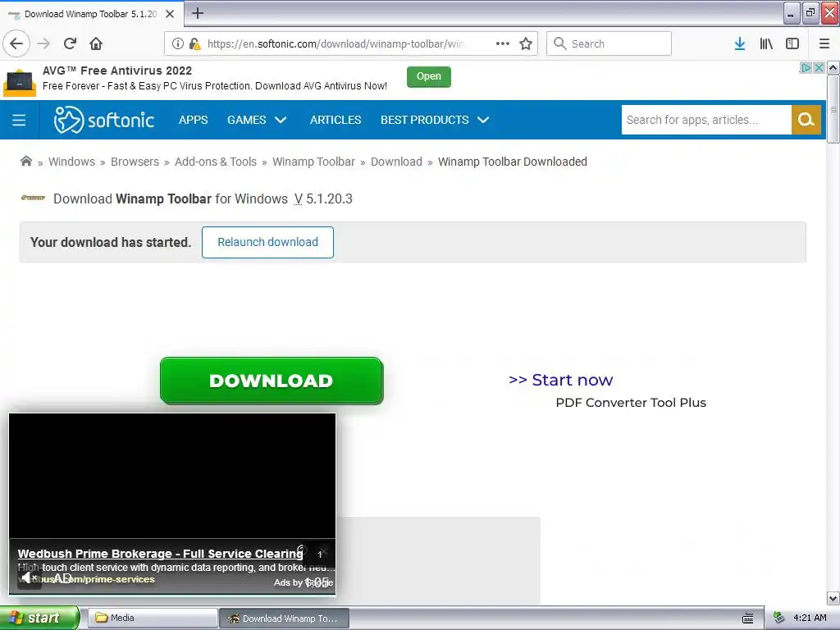Expand the BEST PRODUCTS dropdown chevron
Viewport: 840px width, 630px height.
(x=483, y=120)
